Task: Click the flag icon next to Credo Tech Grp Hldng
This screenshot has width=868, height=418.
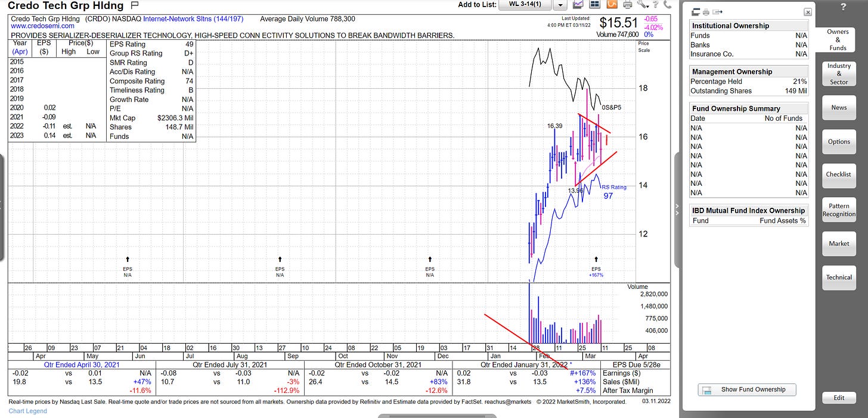Action: click(x=135, y=5)
